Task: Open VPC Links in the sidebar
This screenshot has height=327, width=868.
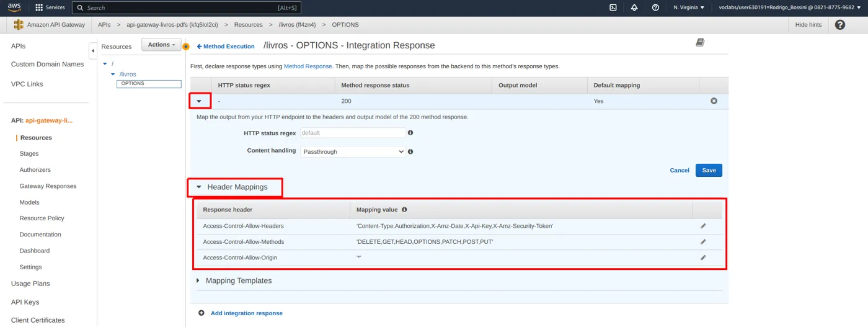Action: 27,84
